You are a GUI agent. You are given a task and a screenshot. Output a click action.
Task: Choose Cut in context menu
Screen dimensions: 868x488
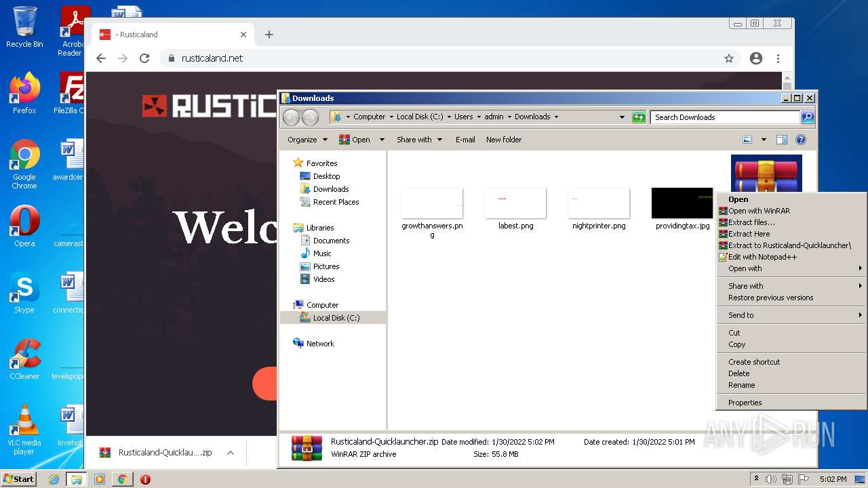(791, 333)
